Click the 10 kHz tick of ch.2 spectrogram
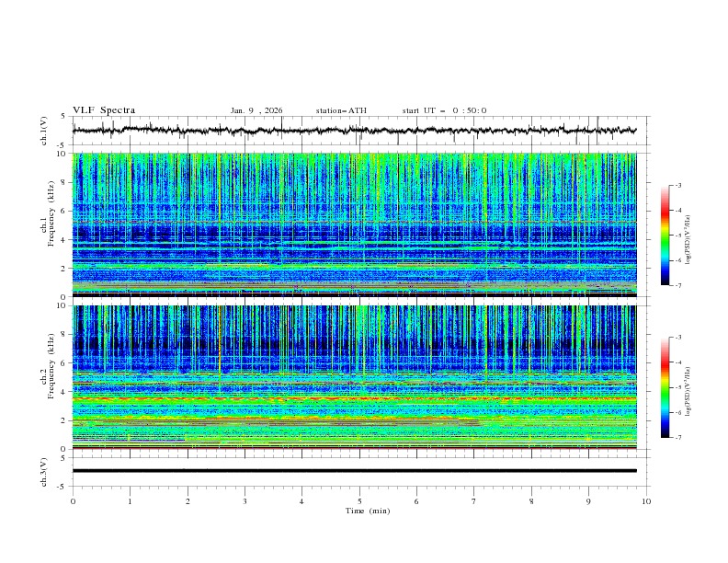This screenshot has width=728, height=563. coord(63,305)
